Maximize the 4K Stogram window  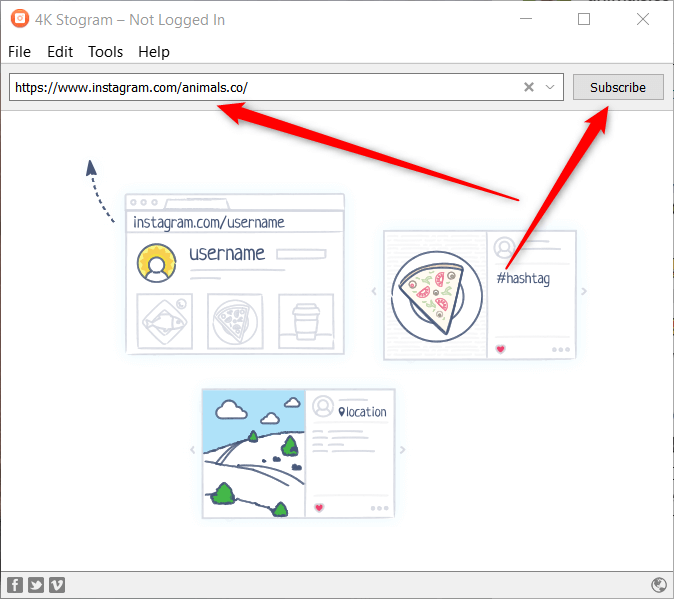point(584,19)
